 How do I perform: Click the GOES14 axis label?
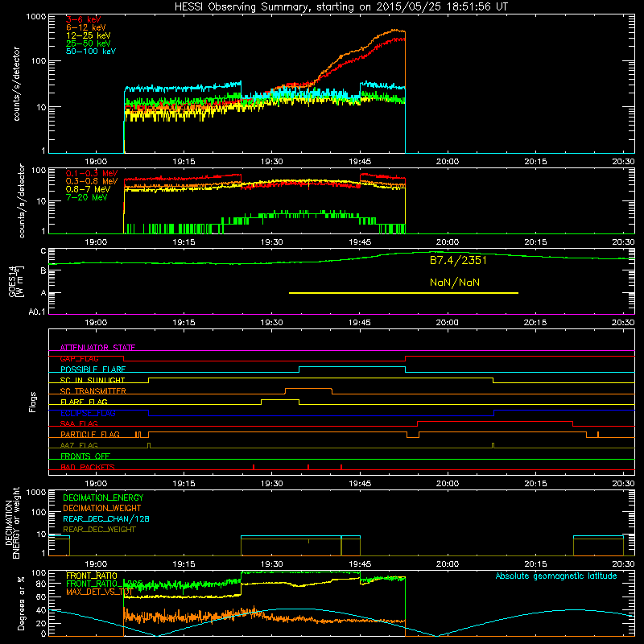coord(16,281)
